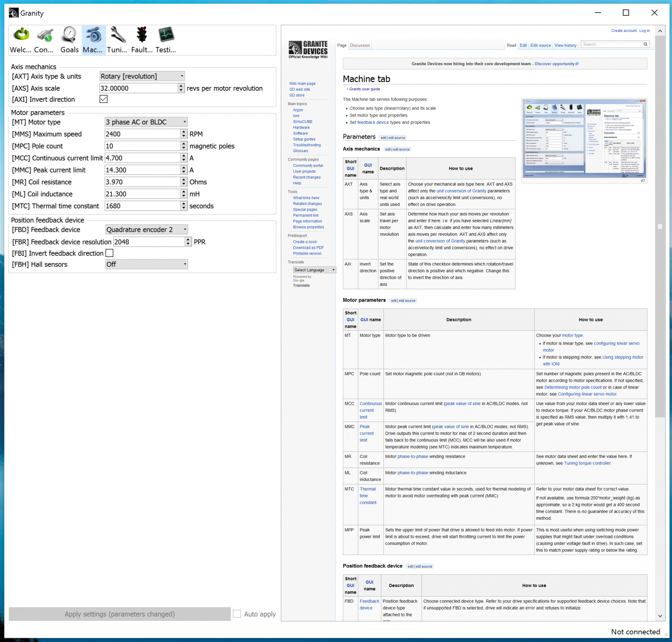
Task: Open the wiki Page tab
Action: 342,45
